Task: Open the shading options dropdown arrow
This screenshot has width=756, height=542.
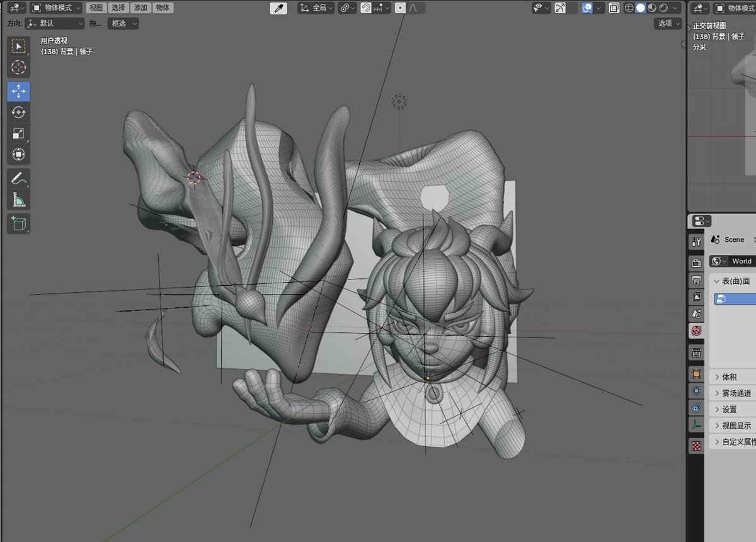Action: 675,8
